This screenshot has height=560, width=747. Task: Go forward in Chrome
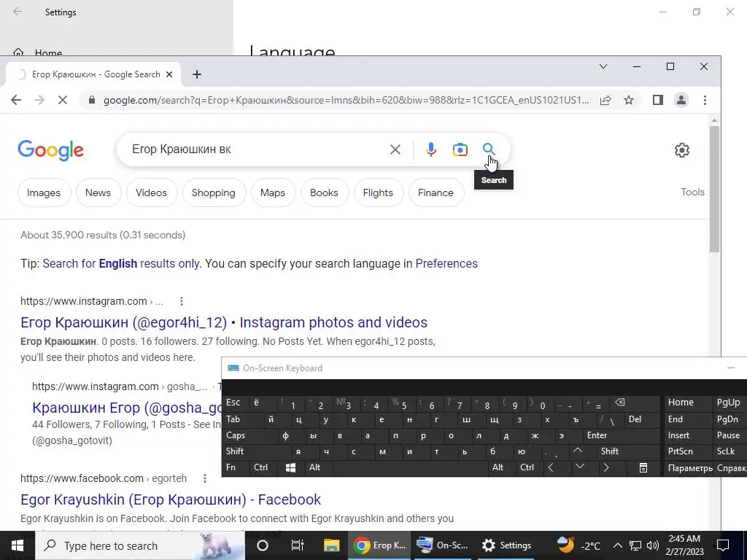pyautogui.click(x=39, y=100)
